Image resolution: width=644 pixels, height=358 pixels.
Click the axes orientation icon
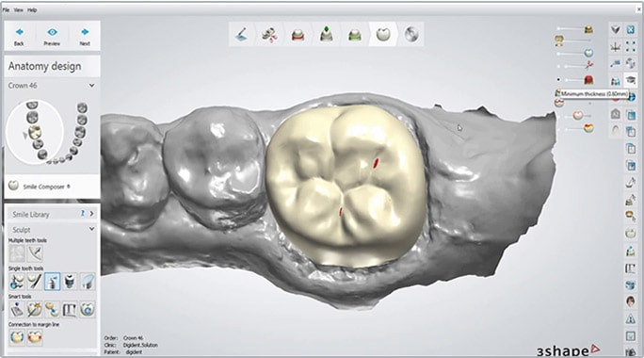615,47
